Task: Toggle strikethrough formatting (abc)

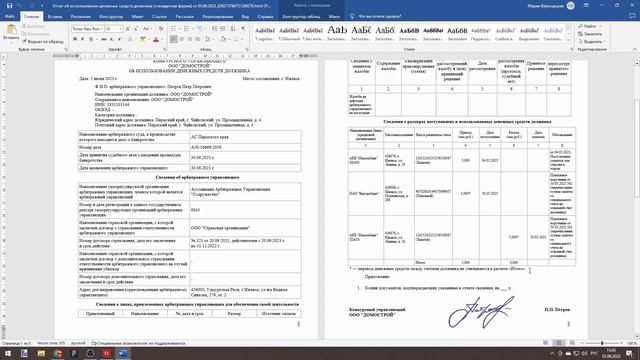Action: pyautogui.click(x=104, y=39)
